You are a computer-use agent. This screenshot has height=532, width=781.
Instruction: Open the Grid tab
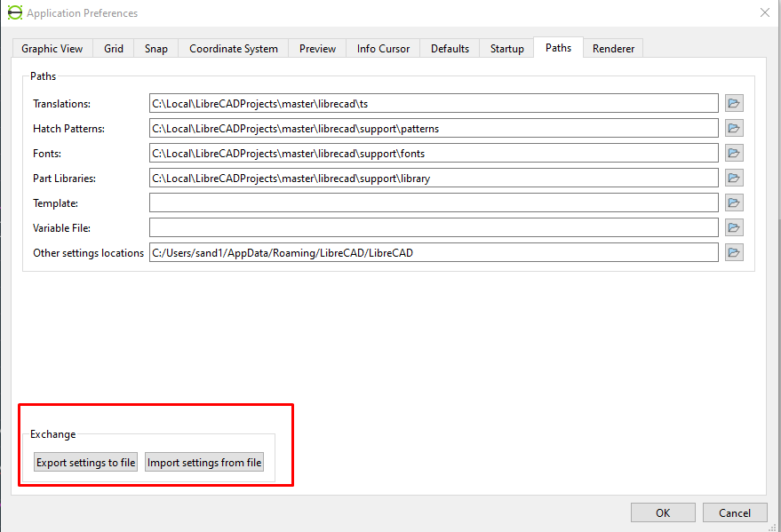point(114,49)
